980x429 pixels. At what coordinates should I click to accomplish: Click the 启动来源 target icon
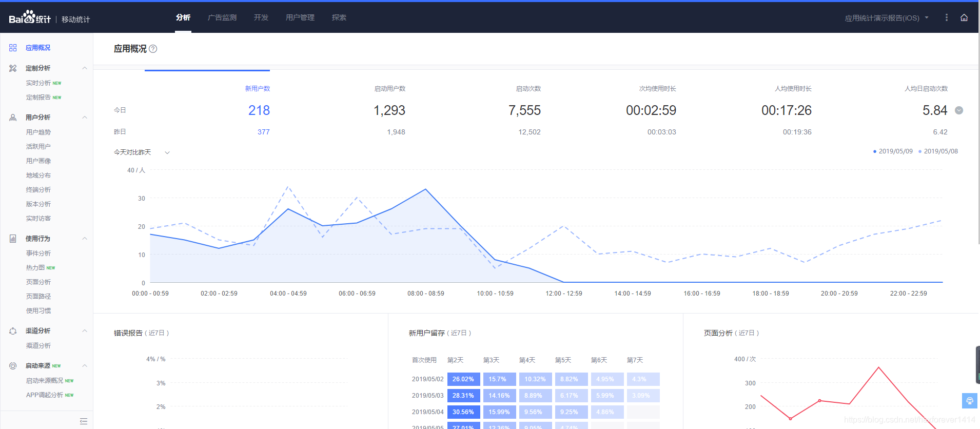point(13,366)
